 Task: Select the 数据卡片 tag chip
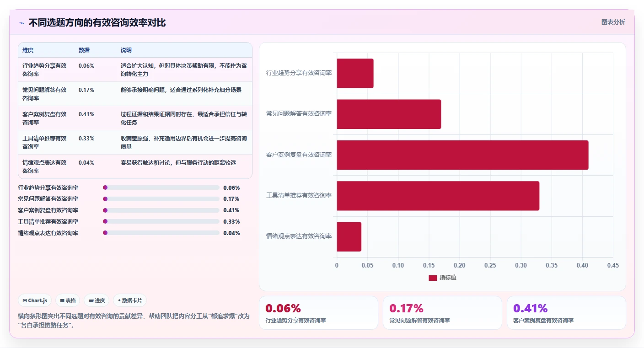[x=130, y=300]
